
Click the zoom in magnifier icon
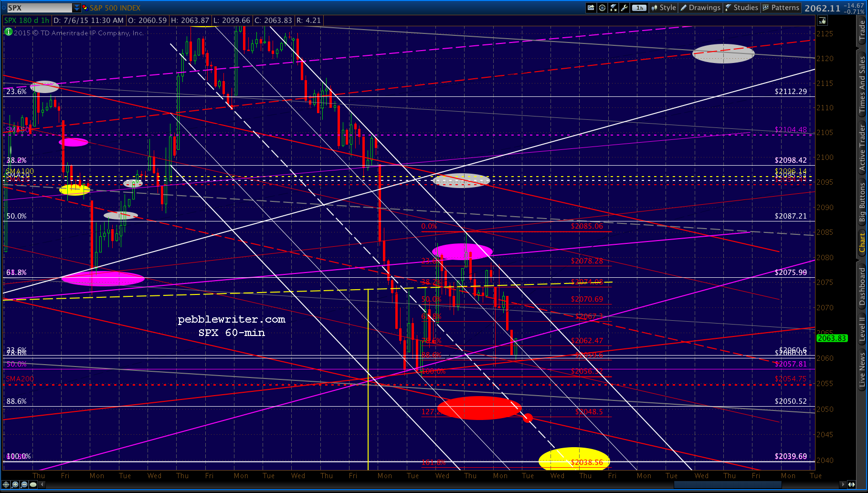click(x=15, y=484)
